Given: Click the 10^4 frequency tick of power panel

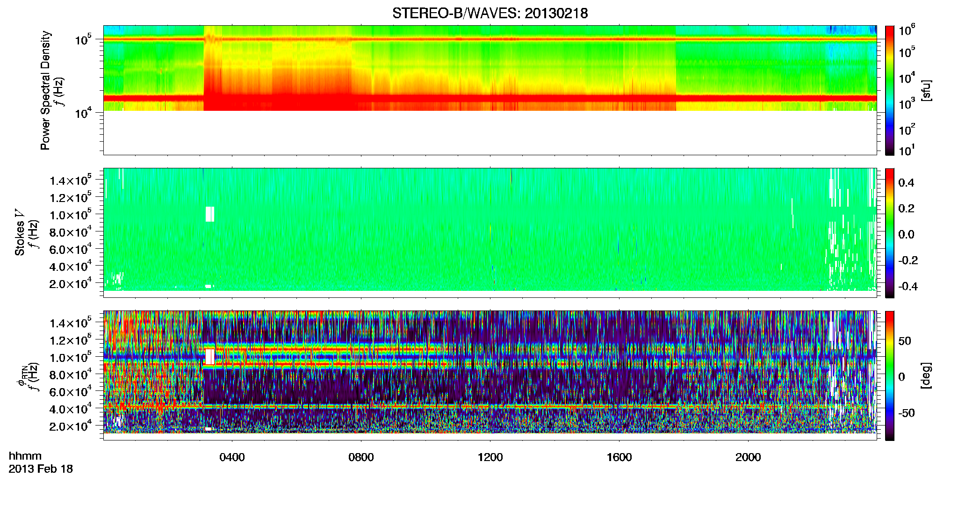Looking at the screenshot, I should click(x=83, y=113).
